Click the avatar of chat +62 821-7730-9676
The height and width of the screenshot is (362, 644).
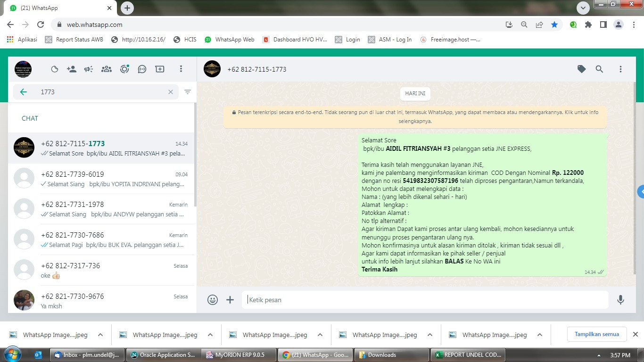click(24, 300)
